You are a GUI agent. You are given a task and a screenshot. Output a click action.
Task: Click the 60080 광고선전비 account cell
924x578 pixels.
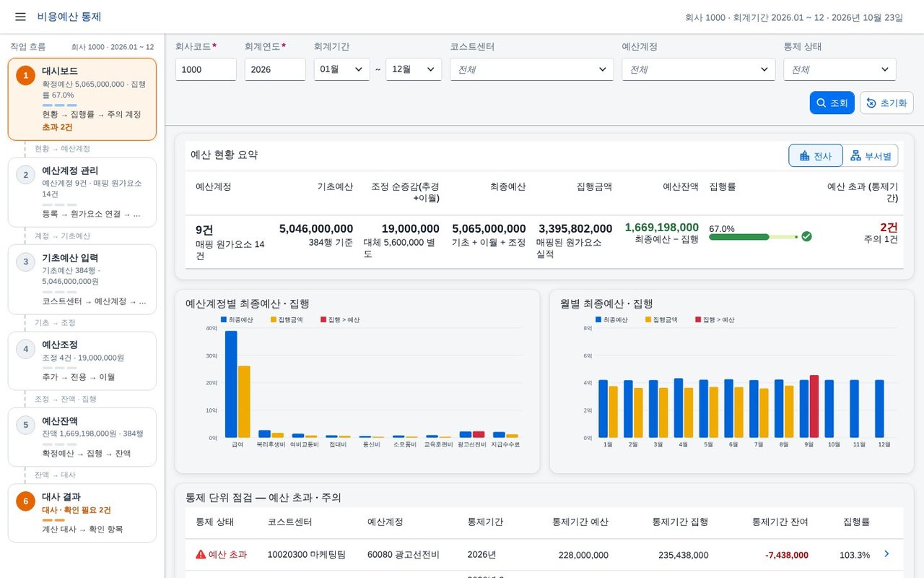coord(404,555)
